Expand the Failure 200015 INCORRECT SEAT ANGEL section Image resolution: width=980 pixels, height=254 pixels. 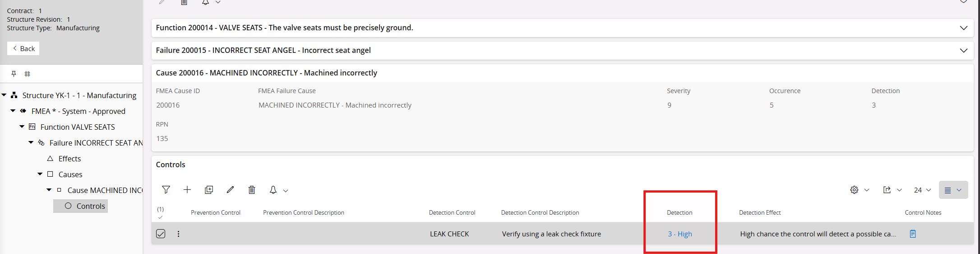(963, 51)
